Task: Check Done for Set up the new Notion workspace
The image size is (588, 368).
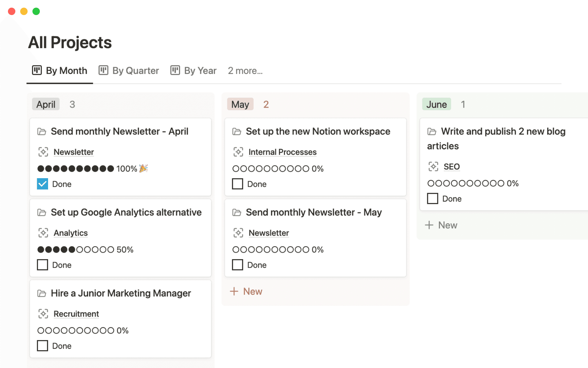Action: pos(237,184)
